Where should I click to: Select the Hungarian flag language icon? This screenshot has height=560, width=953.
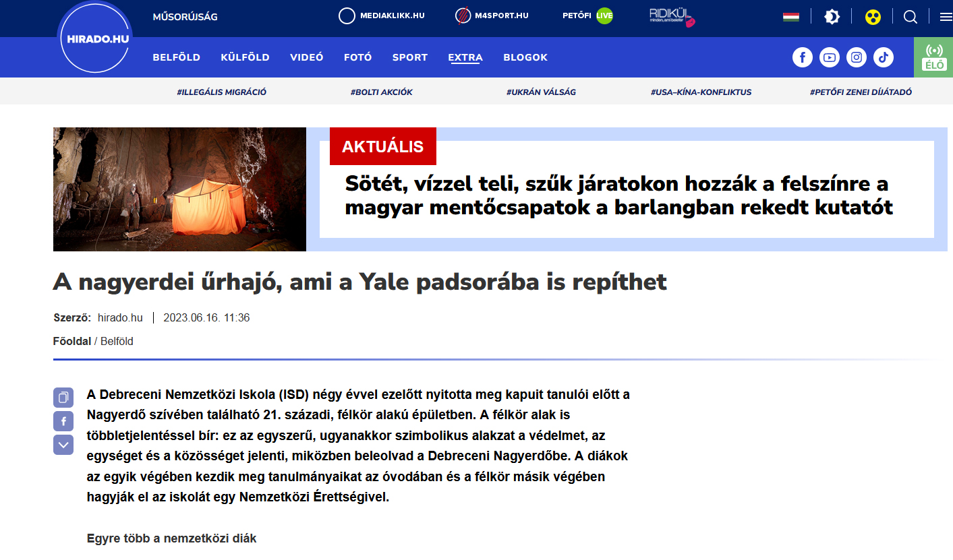pos(791,17)
